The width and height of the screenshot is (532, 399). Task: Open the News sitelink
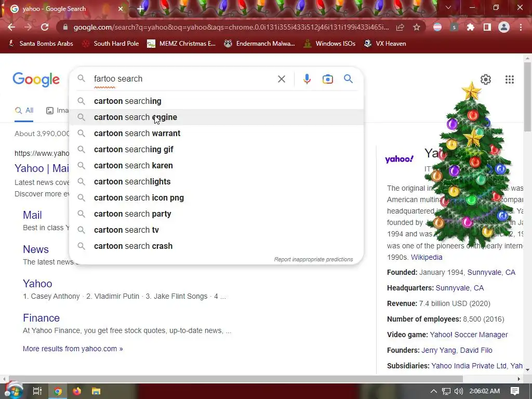point(36,249)
